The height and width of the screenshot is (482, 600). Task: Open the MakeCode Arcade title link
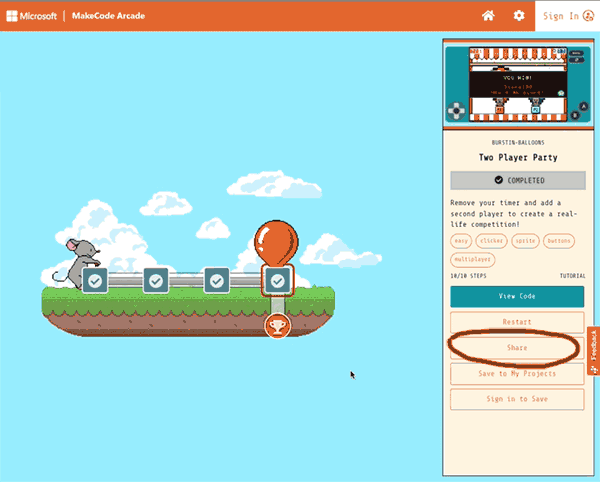point(108,16)
